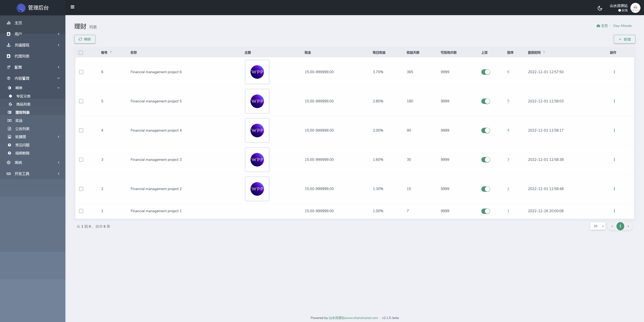This screenshot has height=322, width=644.
Task: Check the checkbox for project 4 row
Action: [81, 130]
